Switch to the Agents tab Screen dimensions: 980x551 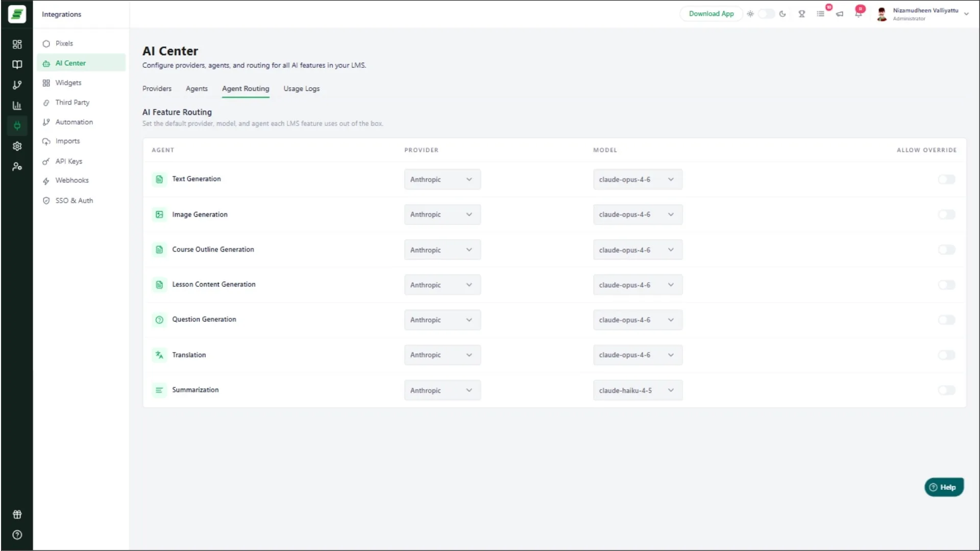pyautogui.click(x=197, y=89)
